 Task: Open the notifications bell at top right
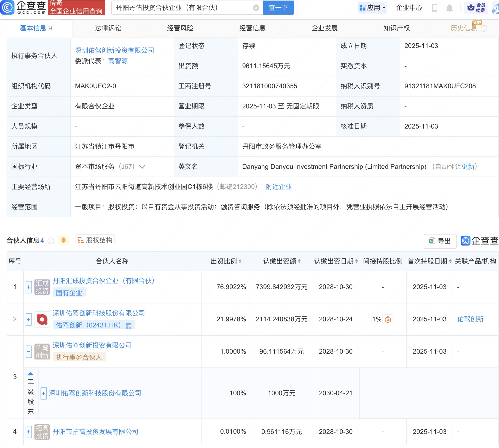click(x=449, y=8)
